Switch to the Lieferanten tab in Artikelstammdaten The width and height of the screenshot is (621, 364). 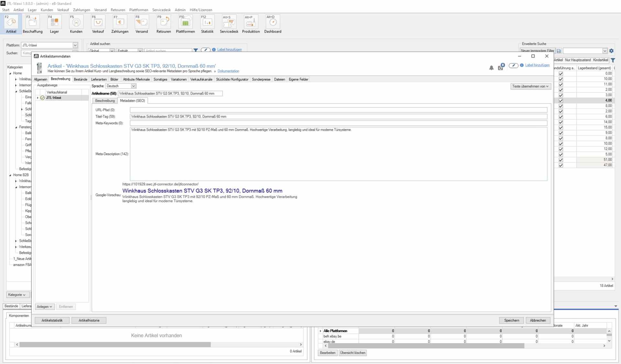pos(99,79)
